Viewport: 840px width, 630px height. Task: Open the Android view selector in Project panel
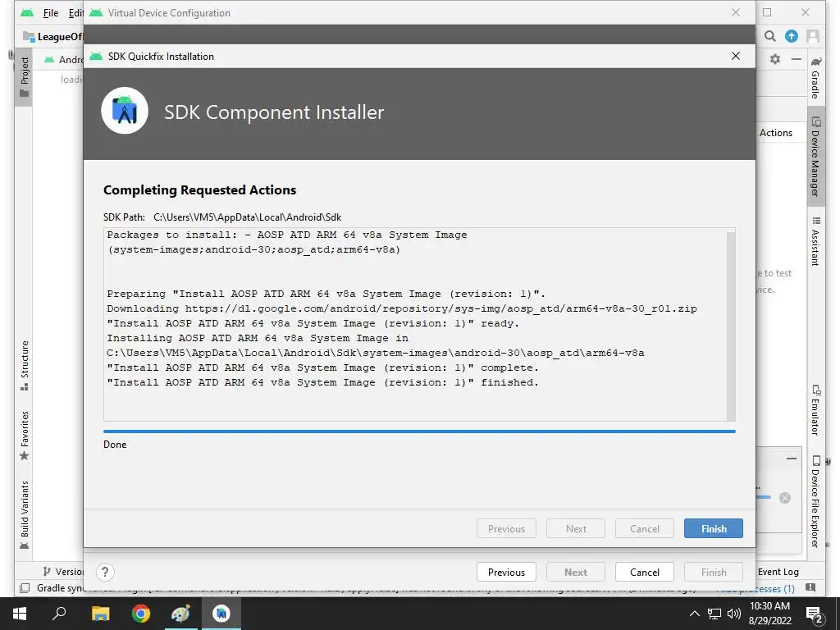point(64,59)
